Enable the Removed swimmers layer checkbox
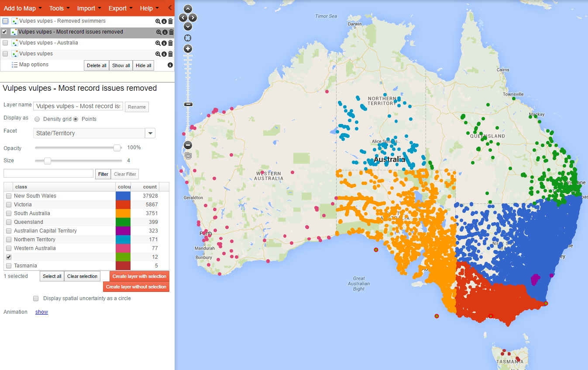The height and width of the screenshot is (370, 588). pyautogui.click(x=5, y=21)
